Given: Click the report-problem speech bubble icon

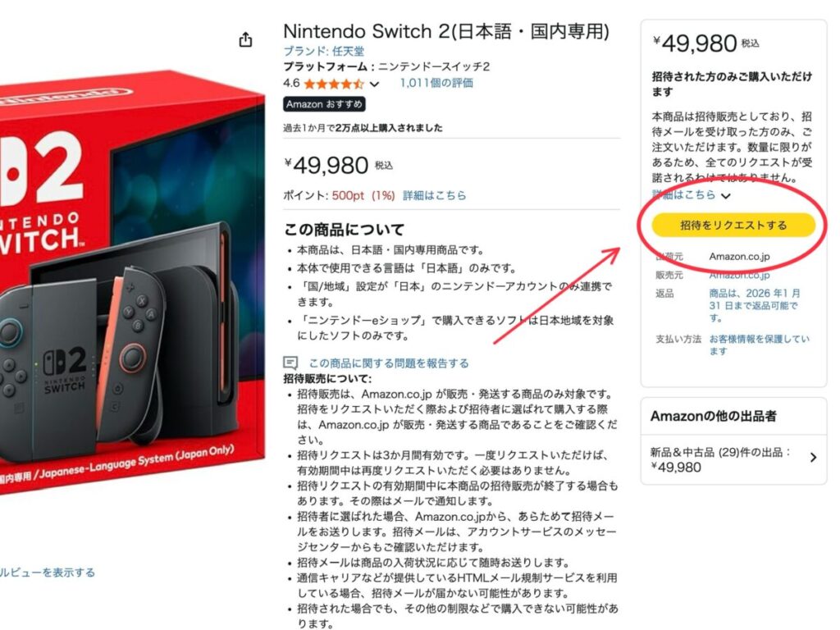Looking at the screenshot, I should point(290,363).
